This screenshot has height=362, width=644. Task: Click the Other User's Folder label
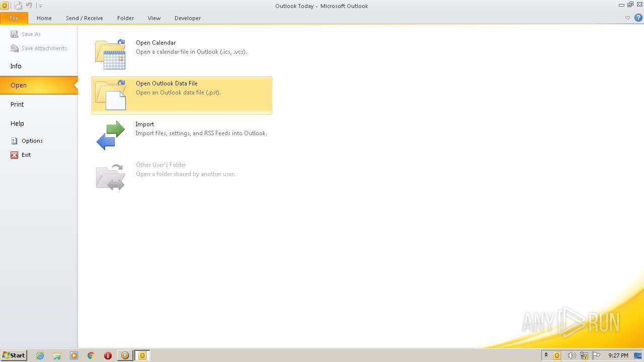pyautogui.click(x=161, y=165)
